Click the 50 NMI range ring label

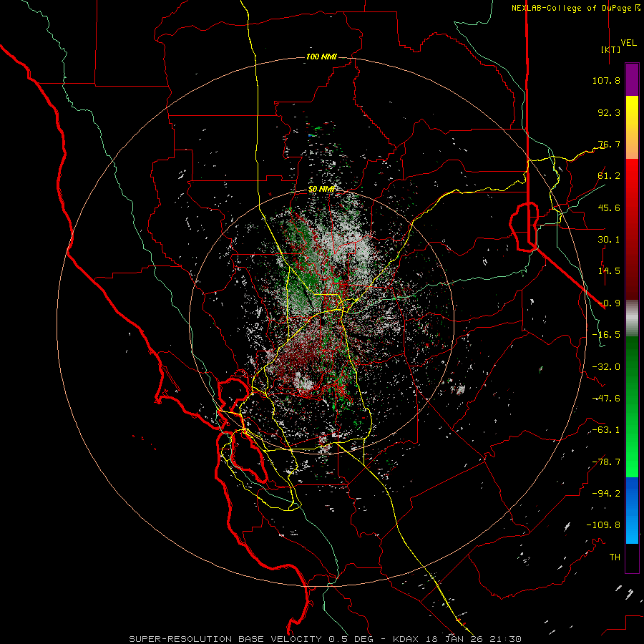coord(321,190)
